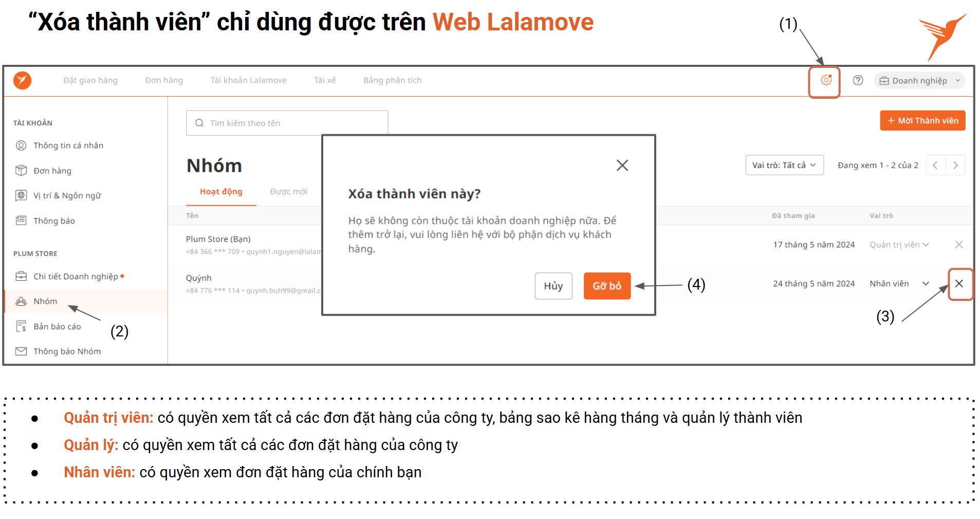
Task: Click the orange settings gear icon
Action: (825, 80)
